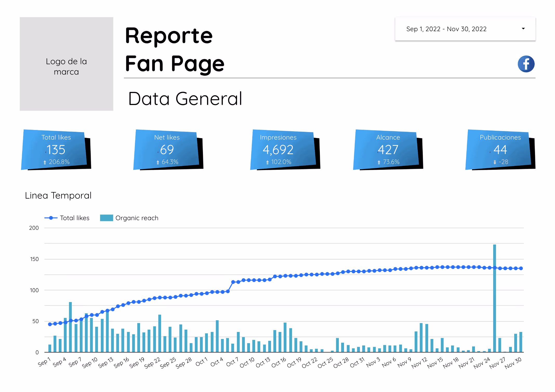Click the up arrow beside 73.6%
Screen dimensions: 555x392
[x=379, y=162]
